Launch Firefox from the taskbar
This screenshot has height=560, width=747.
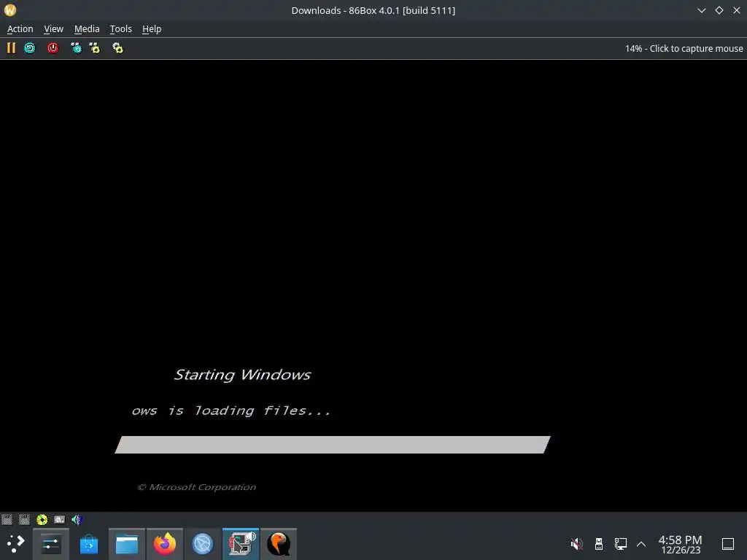[x=165, y=544]
